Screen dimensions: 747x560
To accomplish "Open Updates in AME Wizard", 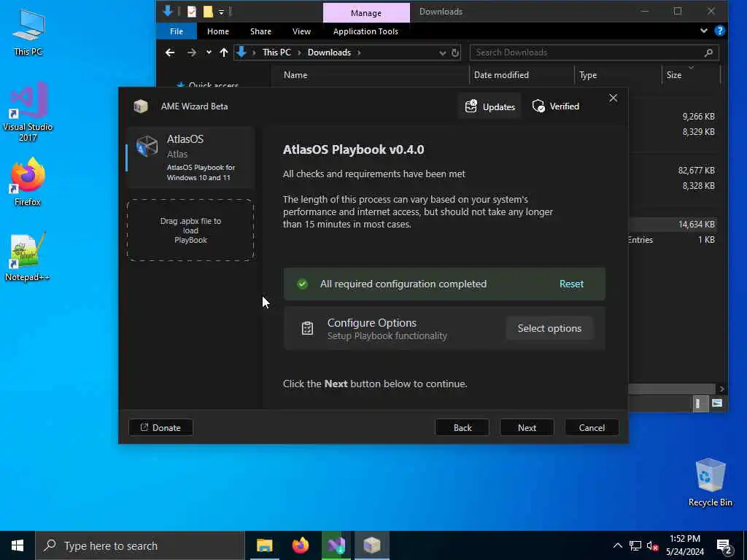I will [489, 106].
